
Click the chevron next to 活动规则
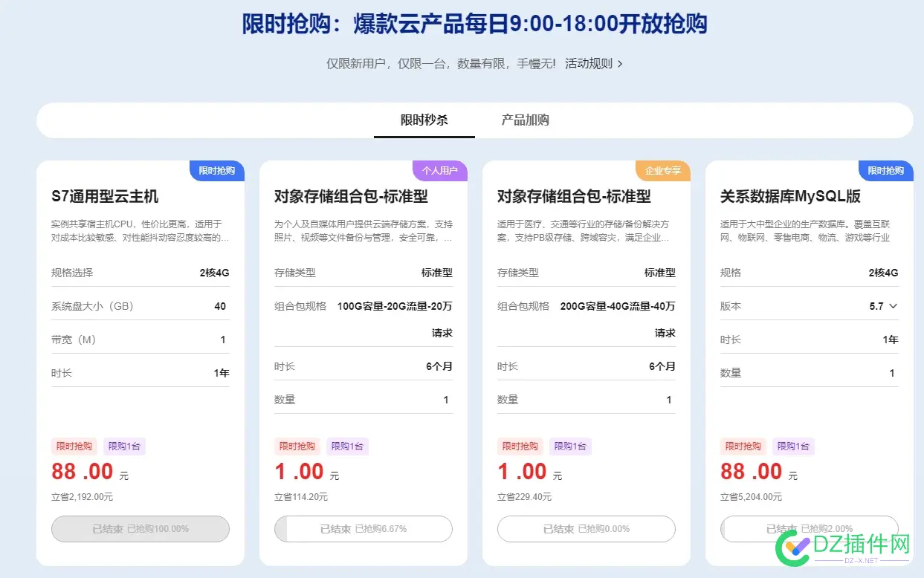click(x=620, y=64)
